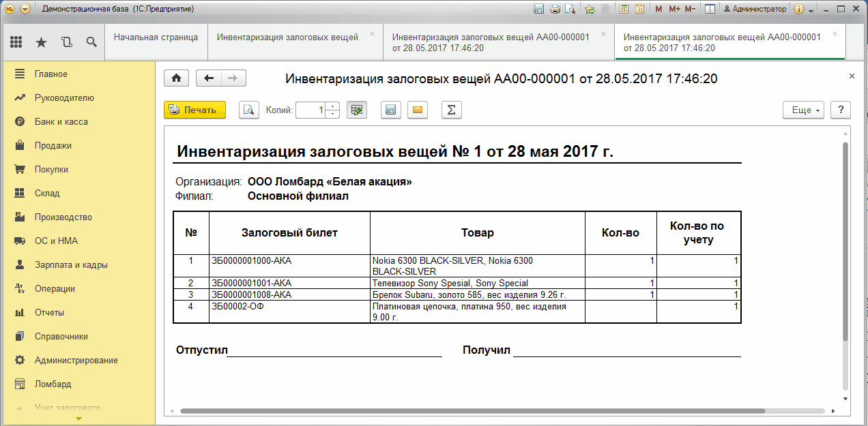Open the calendar tool
This screenshot has width=868, height=426.
[639, 10]
